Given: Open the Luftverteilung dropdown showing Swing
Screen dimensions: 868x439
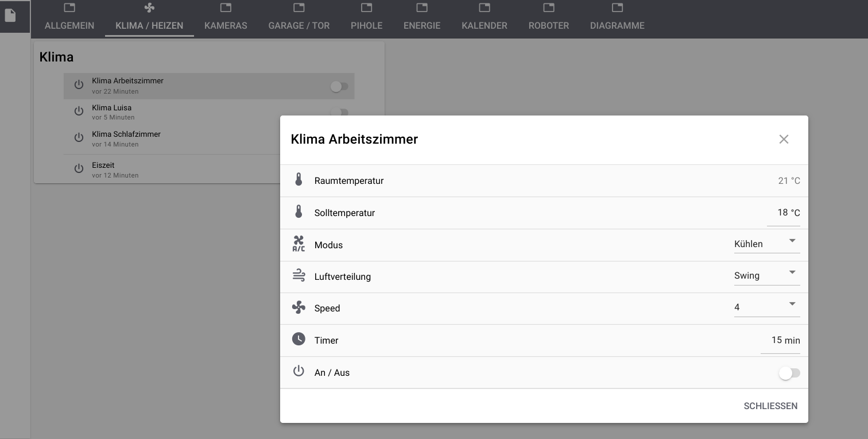Looking at the screenshot, I should coord(766,276).
